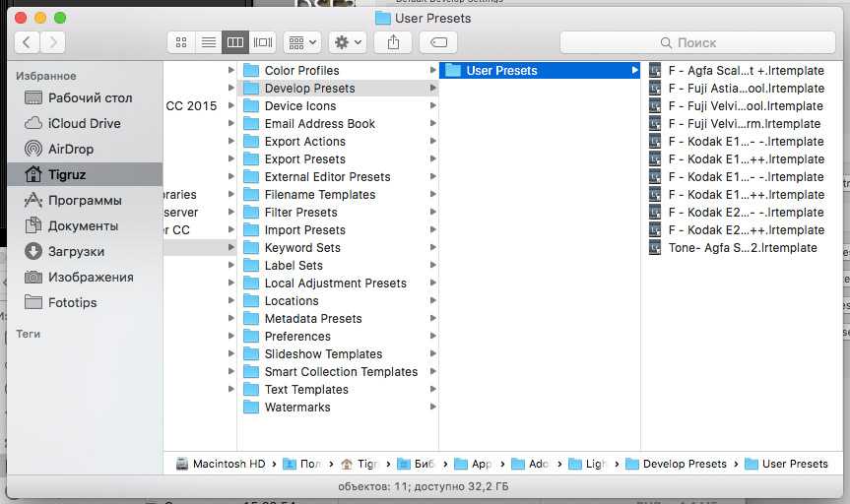Open the gear action menu
This screenshot has width=850, height=504.
(x=348, y=42)
